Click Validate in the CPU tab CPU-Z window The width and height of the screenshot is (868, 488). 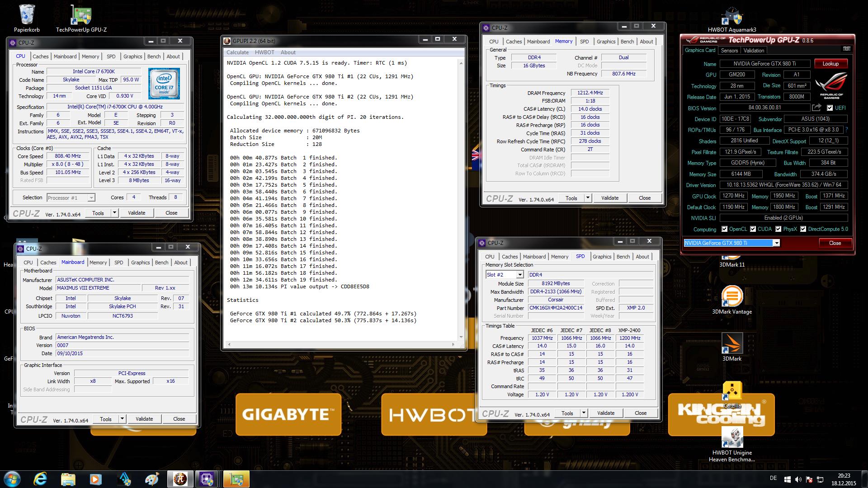[x=137, y=213]
